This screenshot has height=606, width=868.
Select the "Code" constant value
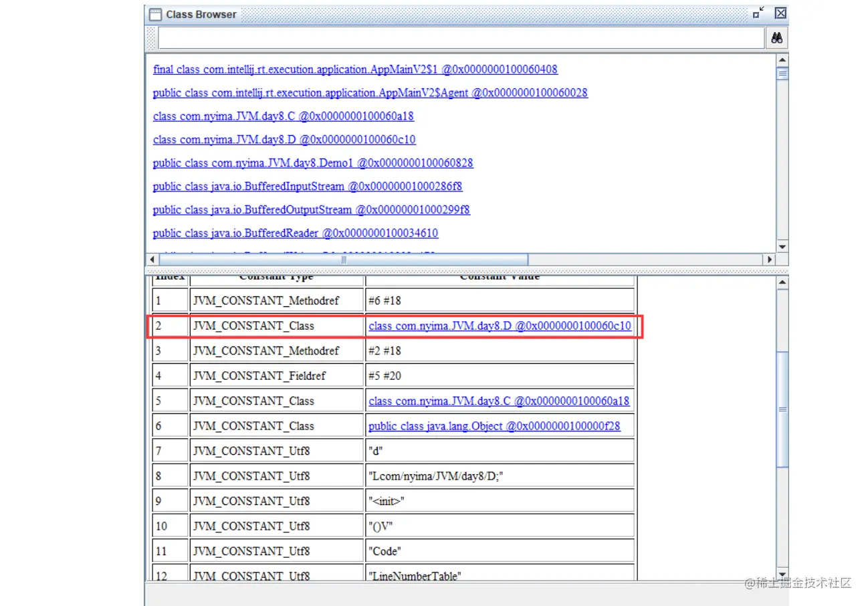[x=500, y=551]
